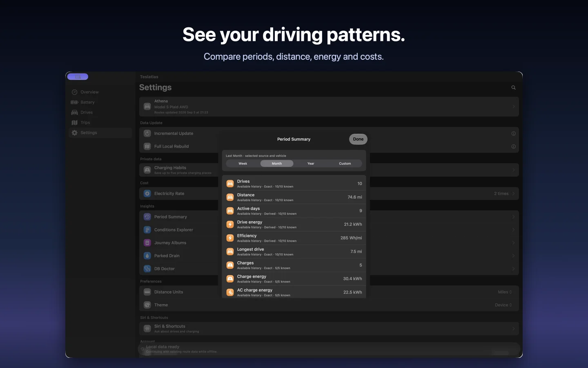This screenshot has width=588, height=368.
Task: Open the Battery sidebar icon
Action: (x=74, y=102)
